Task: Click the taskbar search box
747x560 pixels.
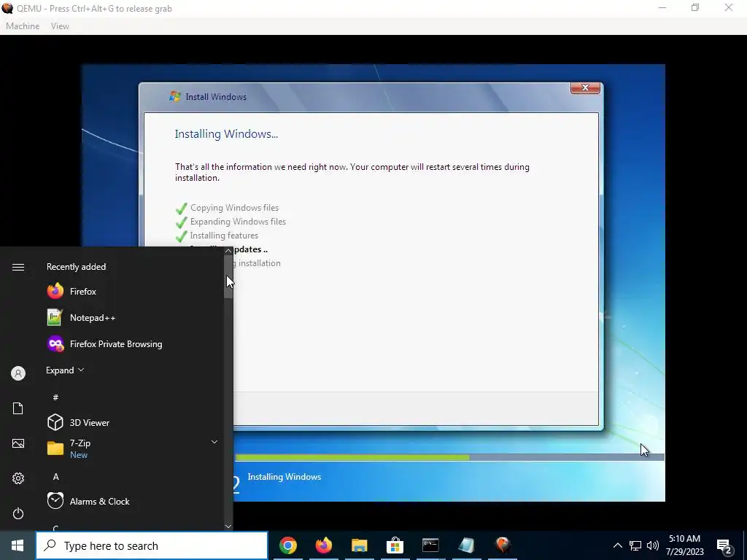Action: [x=152, y=545]
